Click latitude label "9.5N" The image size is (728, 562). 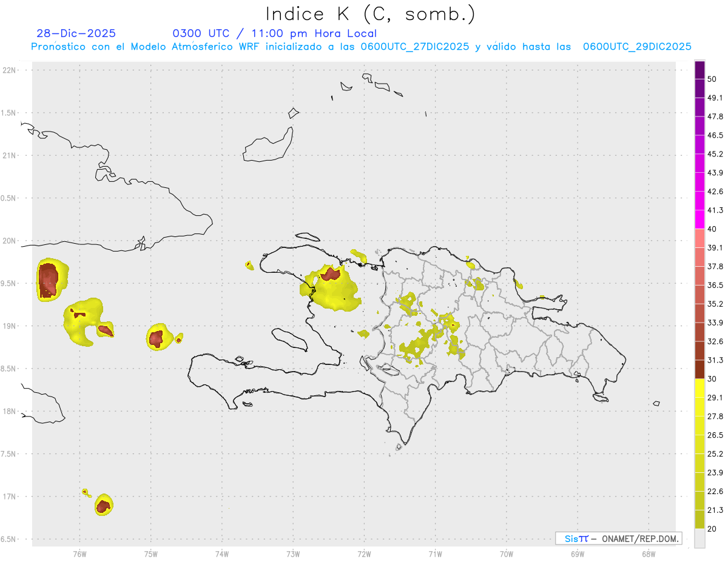(x=8, y=284)
